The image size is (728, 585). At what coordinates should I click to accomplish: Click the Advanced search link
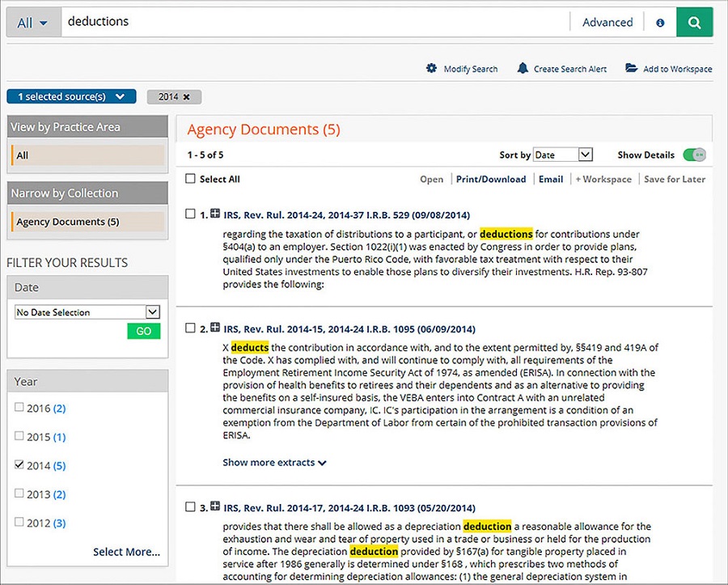[x=607, y=23]
